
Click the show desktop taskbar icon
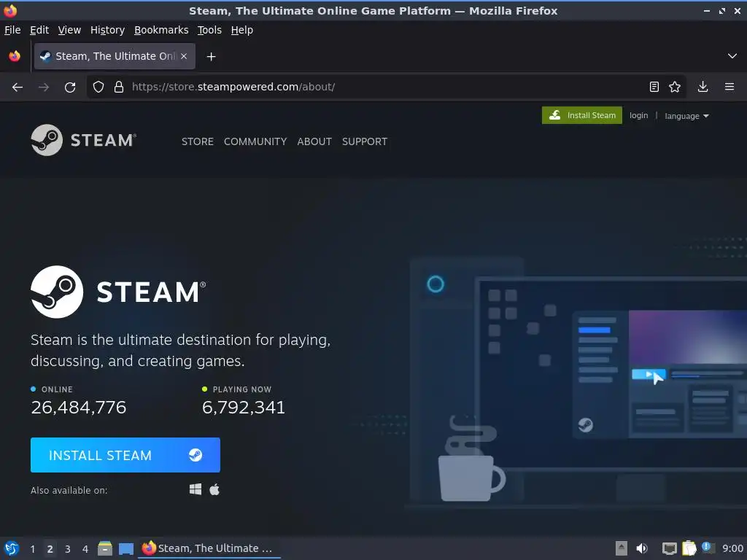pos(125,549)
